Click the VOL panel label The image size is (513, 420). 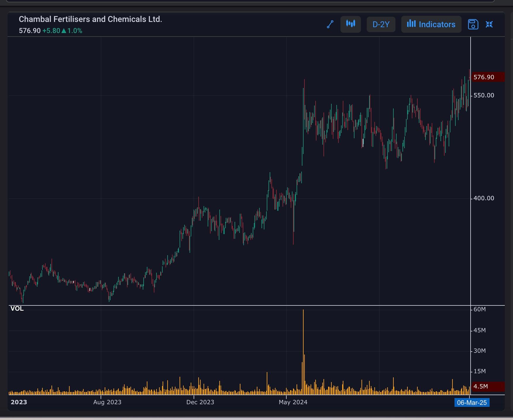(17, 309)
